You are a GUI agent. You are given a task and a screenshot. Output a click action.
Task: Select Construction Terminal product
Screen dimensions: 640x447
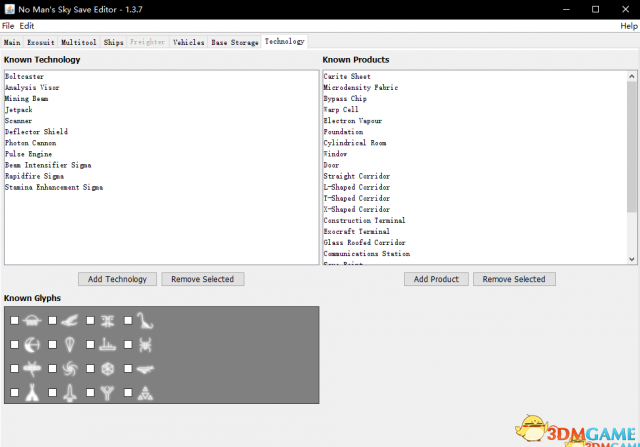coord(475,220)
